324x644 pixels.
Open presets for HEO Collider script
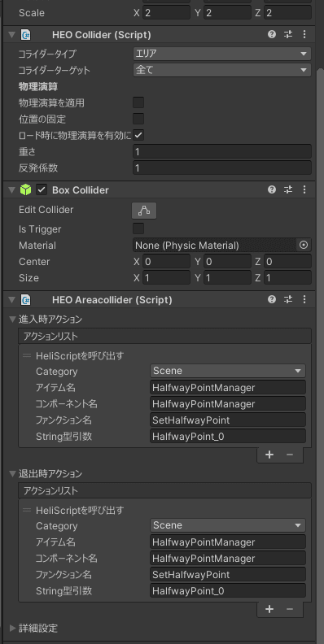[288, 34]
